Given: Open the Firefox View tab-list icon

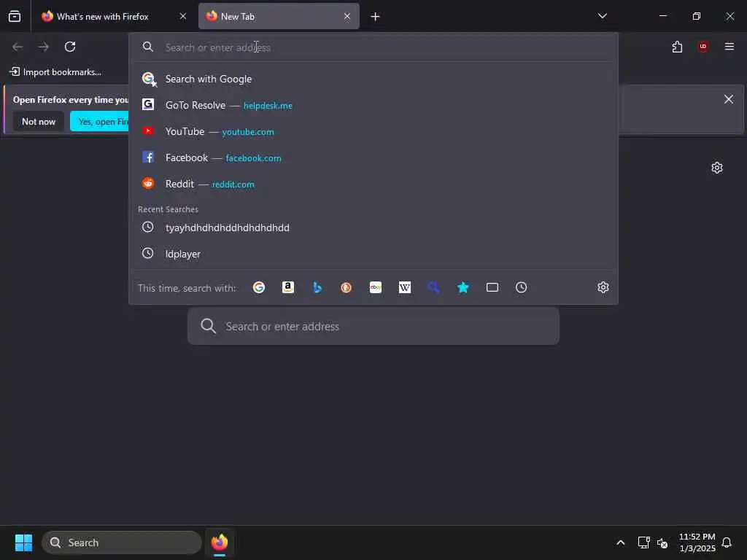Looking at the screenshot, I should 15,16.
